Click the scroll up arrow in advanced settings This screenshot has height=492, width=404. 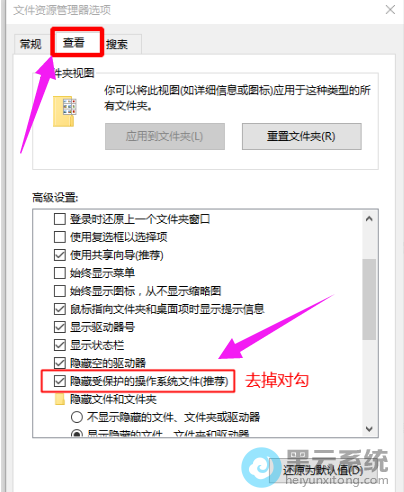tap(369, 219)
